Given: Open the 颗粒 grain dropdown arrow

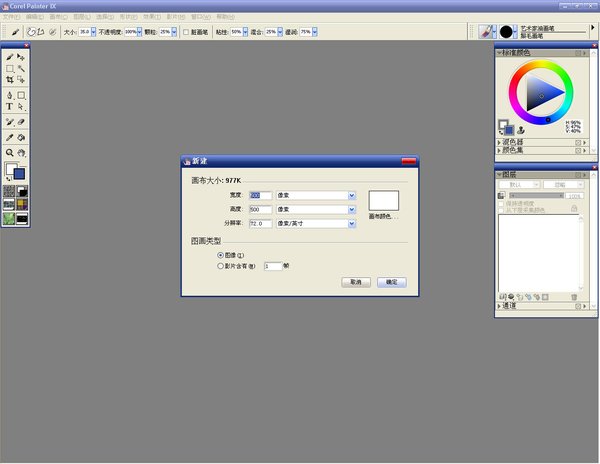Looking at the screenshot, I should (x=174, y=32).
